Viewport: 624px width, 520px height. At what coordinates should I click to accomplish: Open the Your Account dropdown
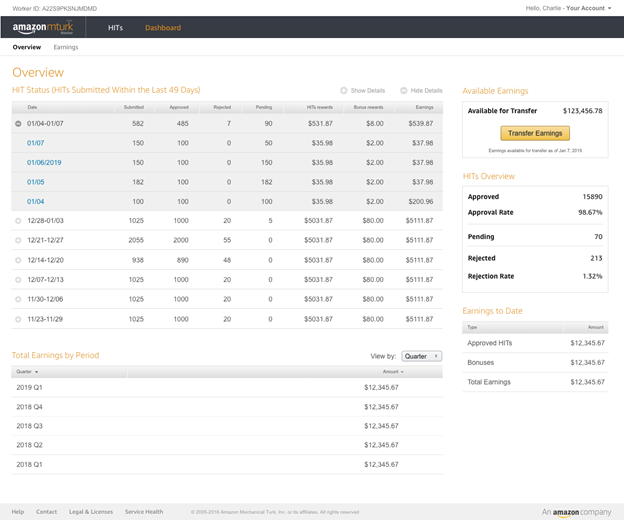[588, 8]
